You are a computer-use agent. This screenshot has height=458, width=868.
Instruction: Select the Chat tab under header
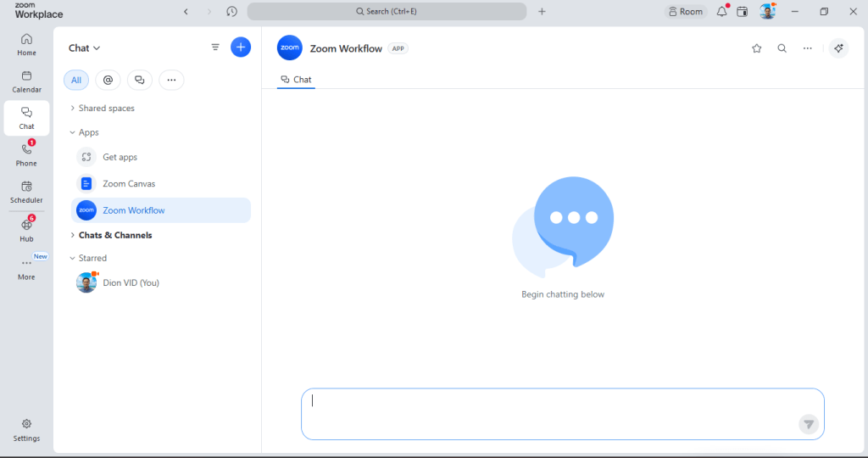point(296,80)
